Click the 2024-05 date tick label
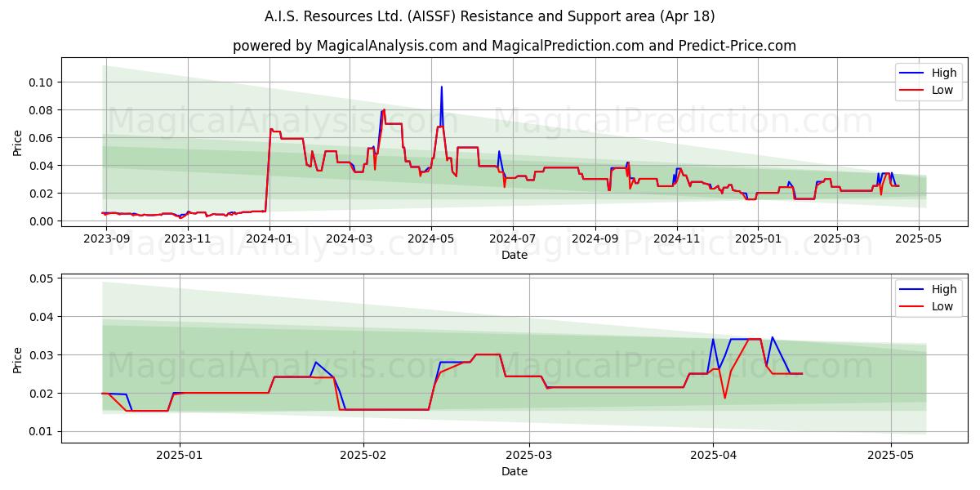 tap(431, 239)
